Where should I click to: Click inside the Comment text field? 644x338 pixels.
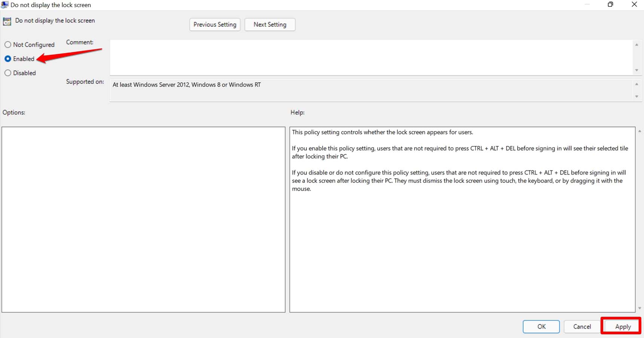[371, 58]
